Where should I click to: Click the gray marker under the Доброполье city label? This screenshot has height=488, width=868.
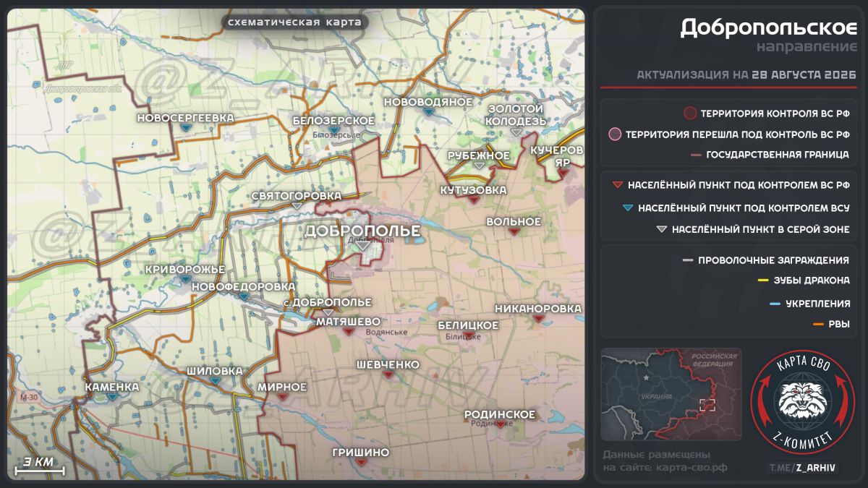tap(363, 247)
